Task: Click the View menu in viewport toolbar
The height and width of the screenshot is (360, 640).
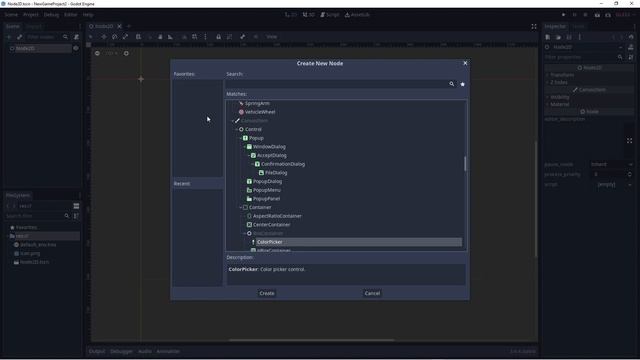Action: [x=271, y=37]
